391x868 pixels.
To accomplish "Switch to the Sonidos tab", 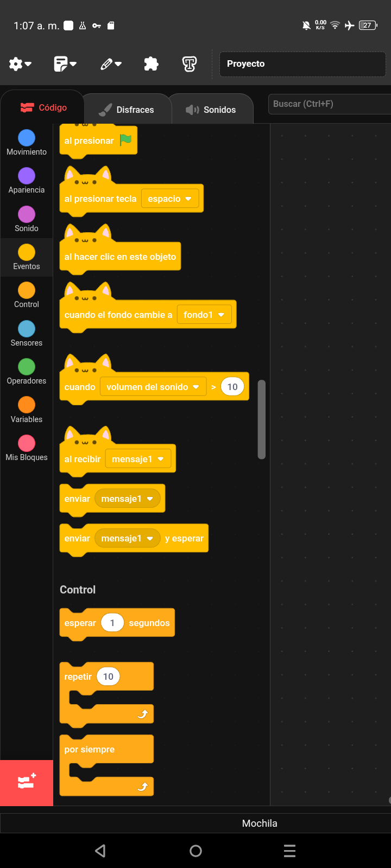I will click(x=211, y=110).
